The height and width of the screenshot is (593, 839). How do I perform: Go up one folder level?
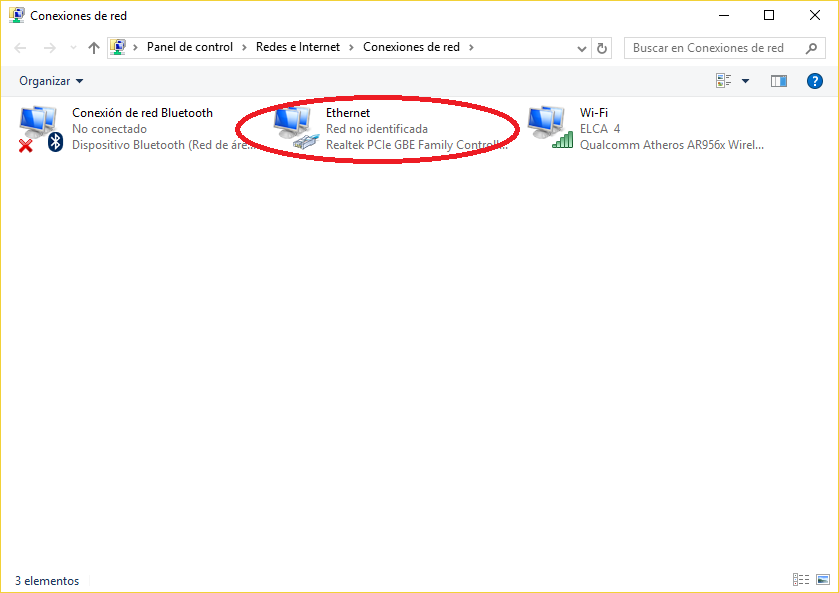point(94,48)
